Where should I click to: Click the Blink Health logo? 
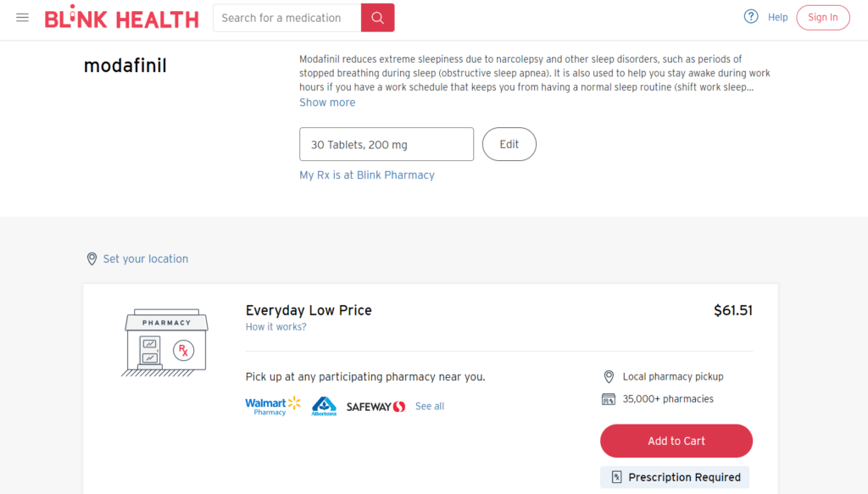coord(121,17)
